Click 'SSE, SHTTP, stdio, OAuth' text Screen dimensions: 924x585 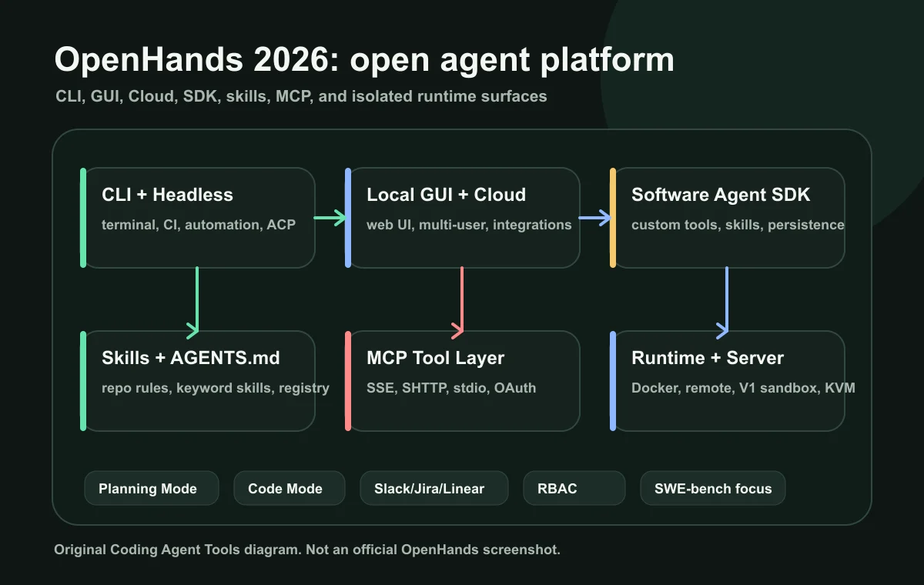point(451,388)
